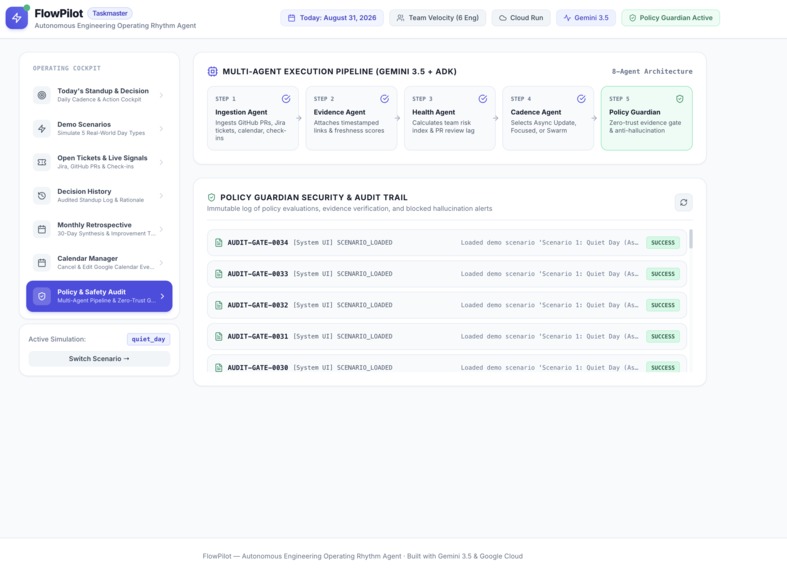Select the Policy Guardian step card
Image resolution: width=787 pixels, height=573 pixels.
[x=646, y=118]
